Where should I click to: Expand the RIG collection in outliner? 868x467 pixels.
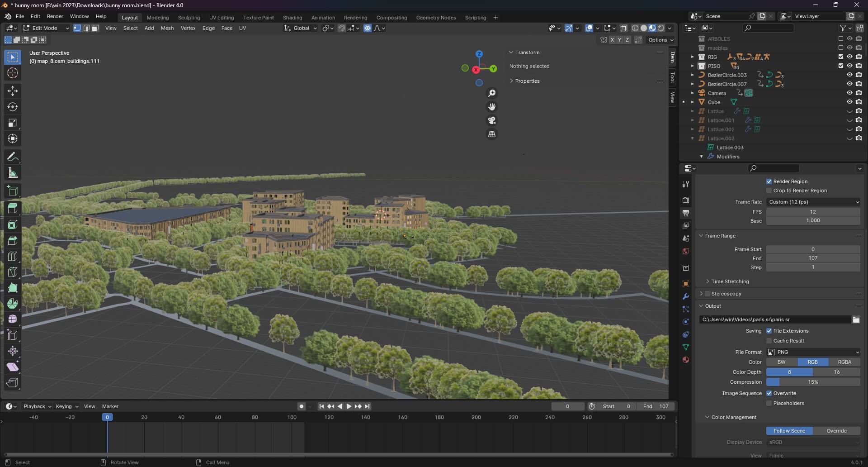(692, 57)
